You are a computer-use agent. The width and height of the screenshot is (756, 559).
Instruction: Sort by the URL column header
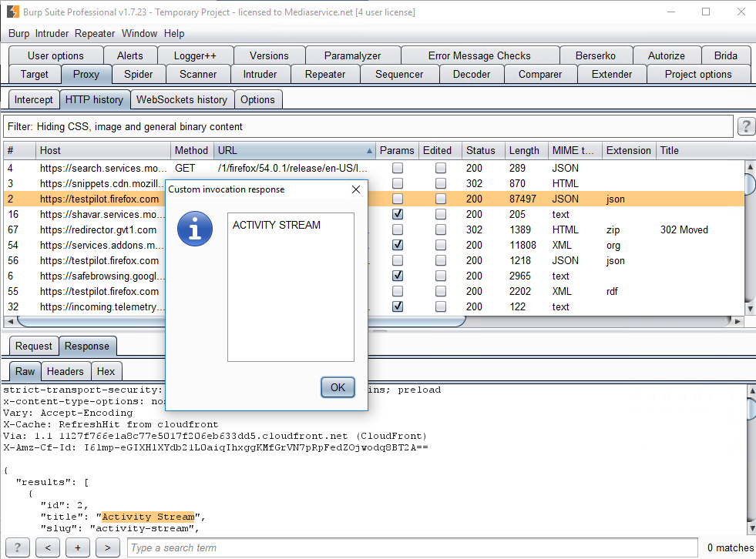tap(293, 150)
